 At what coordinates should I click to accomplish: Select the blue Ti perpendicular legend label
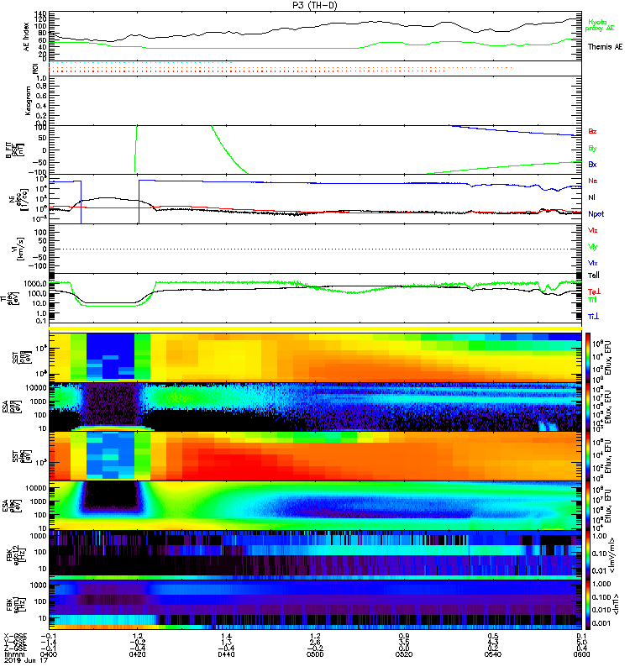click(x=593, y=317)
